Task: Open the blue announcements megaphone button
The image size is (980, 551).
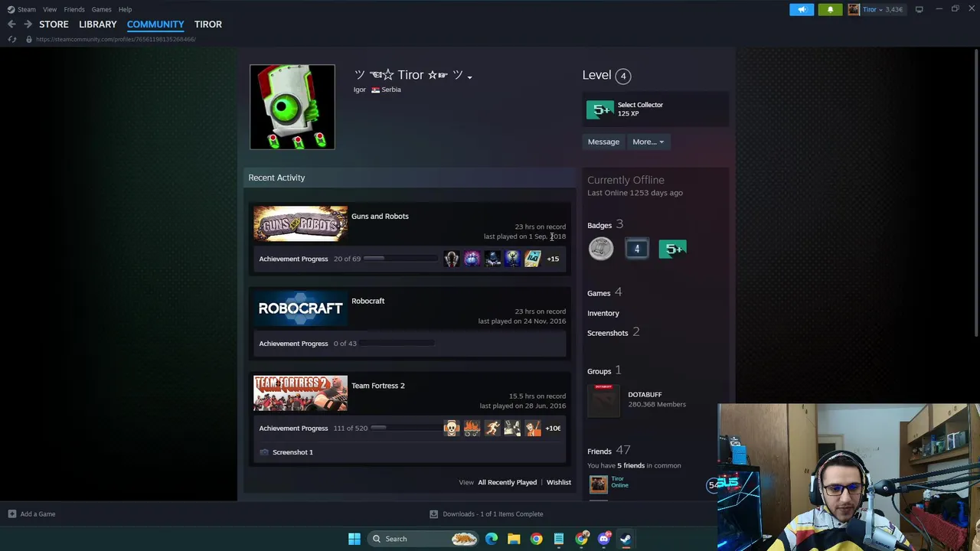Action: click(802, 9)
